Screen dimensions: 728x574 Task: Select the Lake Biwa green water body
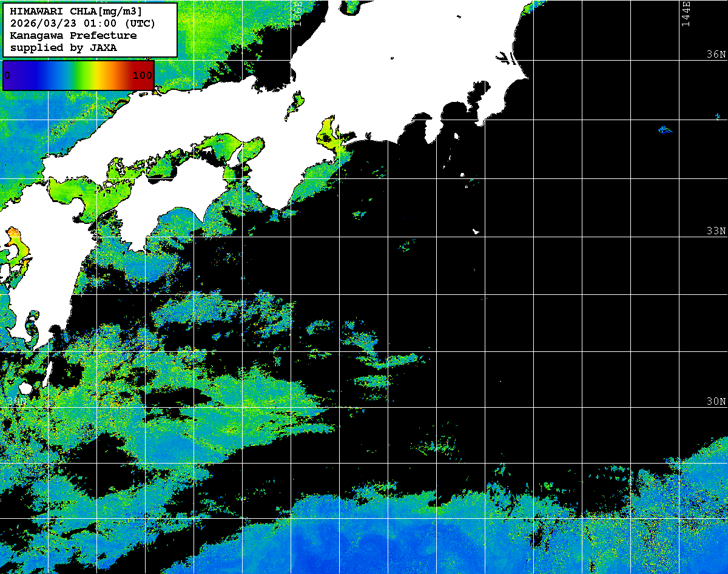[x=295, y=104]
